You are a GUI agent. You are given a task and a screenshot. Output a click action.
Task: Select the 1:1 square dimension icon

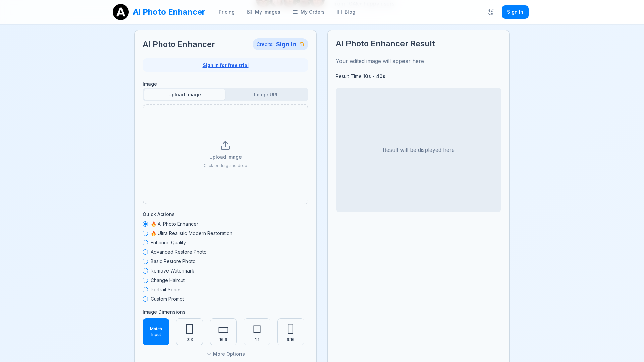point(257,329)
